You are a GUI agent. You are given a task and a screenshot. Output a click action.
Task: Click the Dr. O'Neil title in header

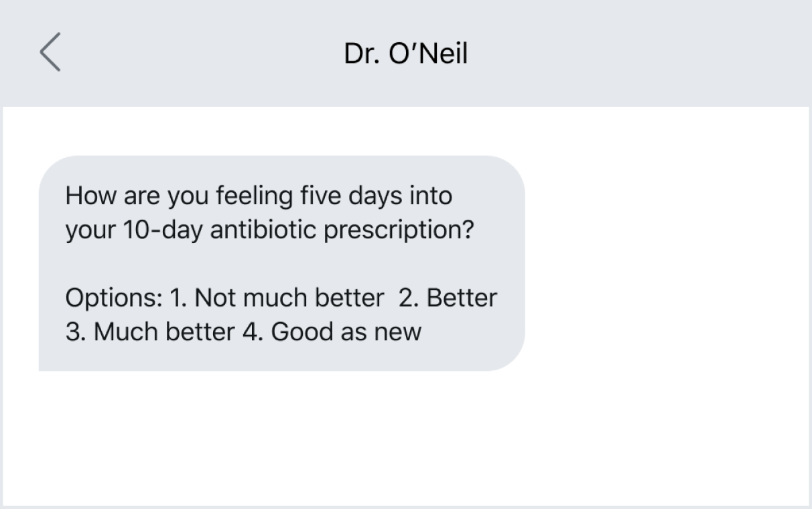click(405, 53)
